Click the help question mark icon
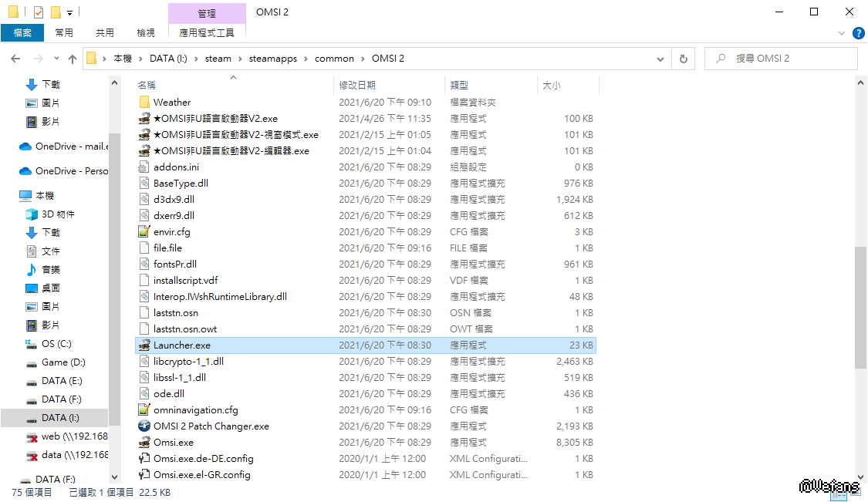 point(859,33)
